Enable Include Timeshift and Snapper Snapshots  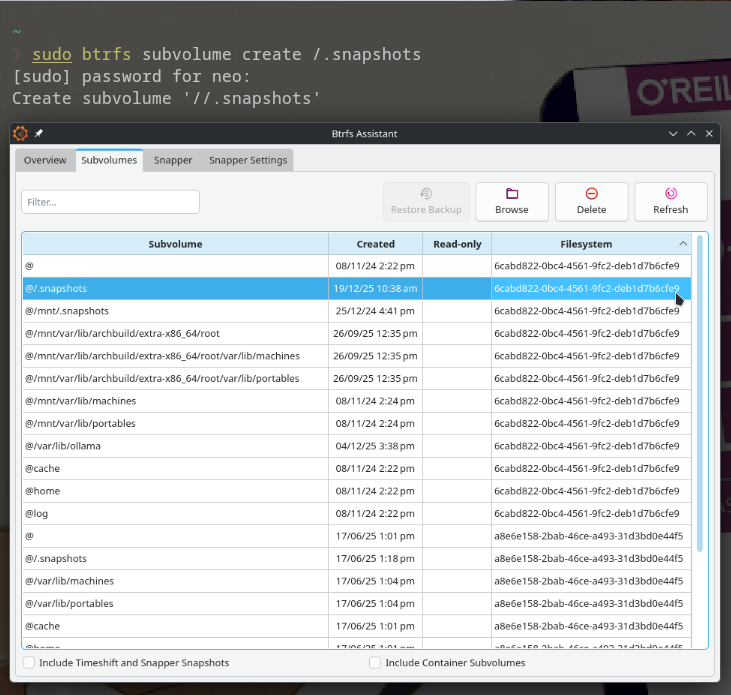pyautogui.click(x=30, y=662)
